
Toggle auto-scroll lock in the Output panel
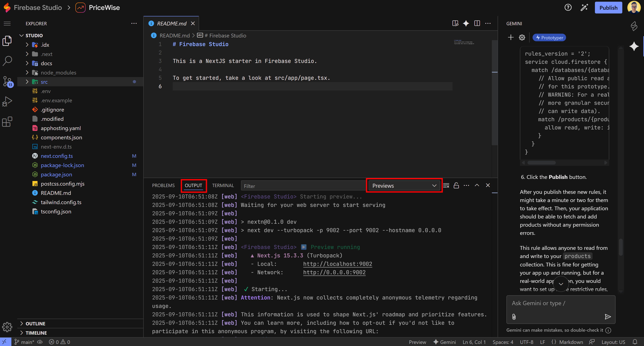pos(456,185)
